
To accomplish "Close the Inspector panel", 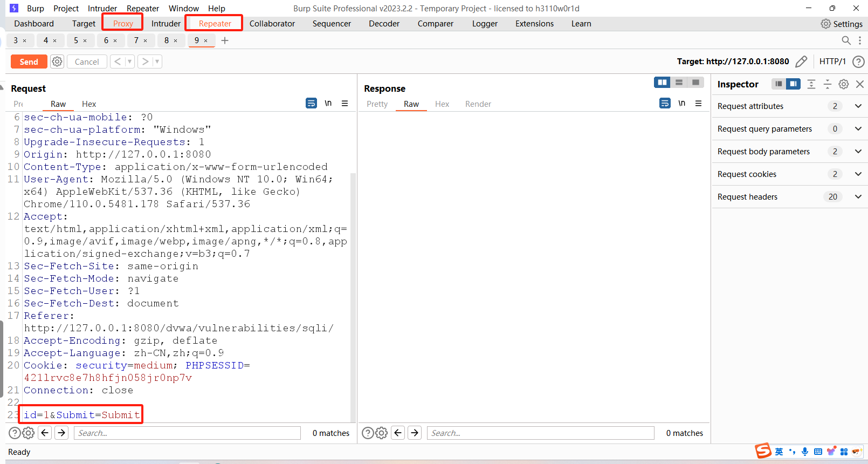I will pos(860,84).
